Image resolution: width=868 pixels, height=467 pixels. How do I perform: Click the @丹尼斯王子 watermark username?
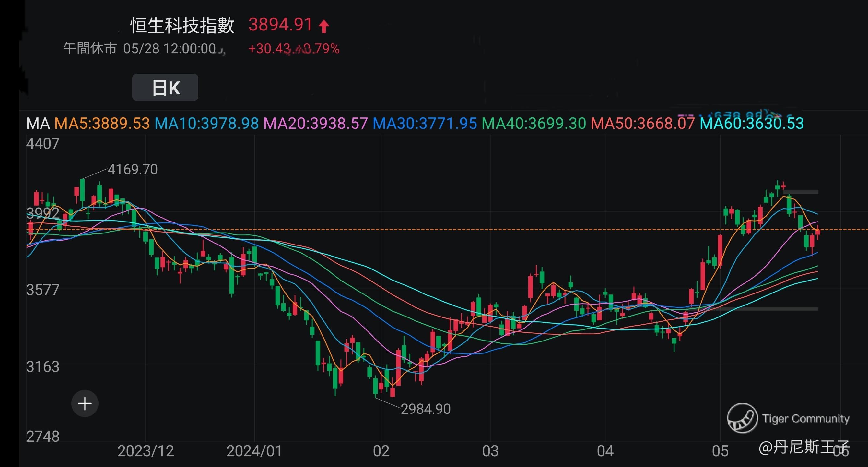804,448
